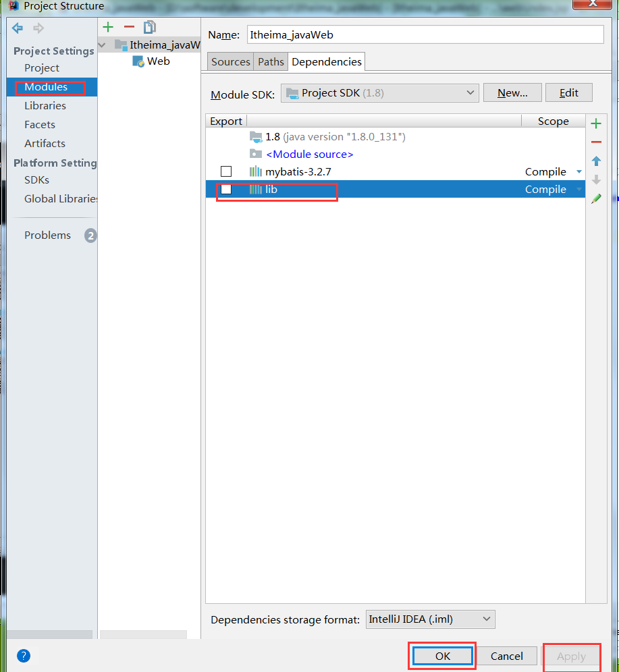Screen dimensions: 619x672
Task: Select the Dependencies tab
Action: pos(327,61)
